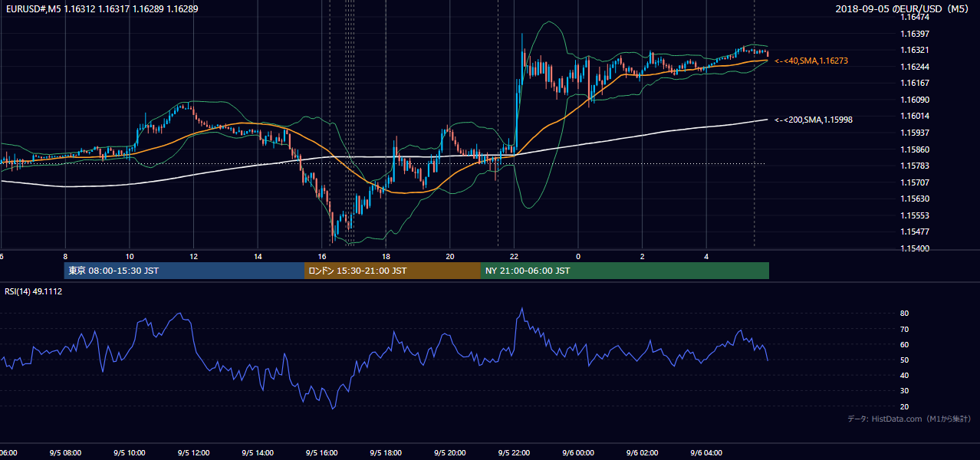Screen dimensions: 980x460
Task: Click hour label 8 under price chart
Action: click(65, 257)
